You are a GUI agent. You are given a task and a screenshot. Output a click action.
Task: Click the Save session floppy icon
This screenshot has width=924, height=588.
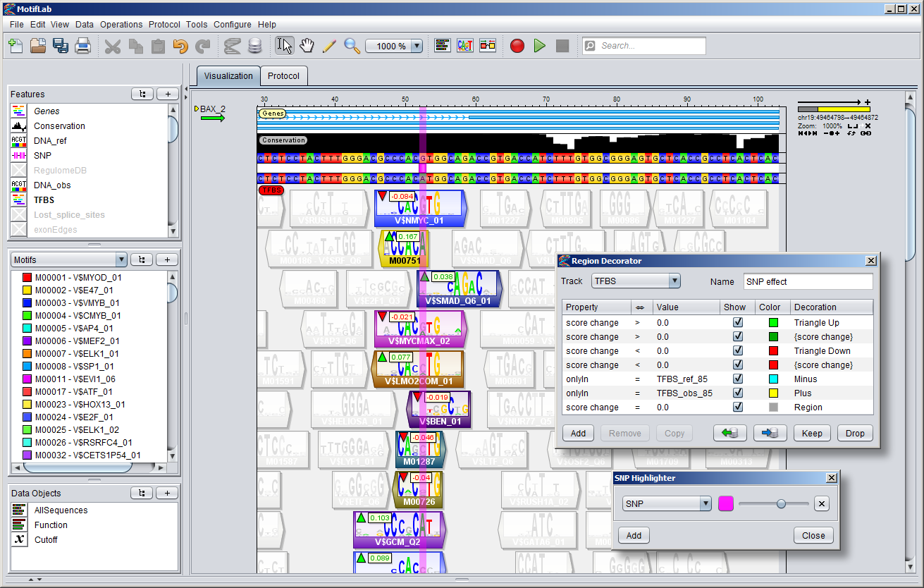point(61,46)
